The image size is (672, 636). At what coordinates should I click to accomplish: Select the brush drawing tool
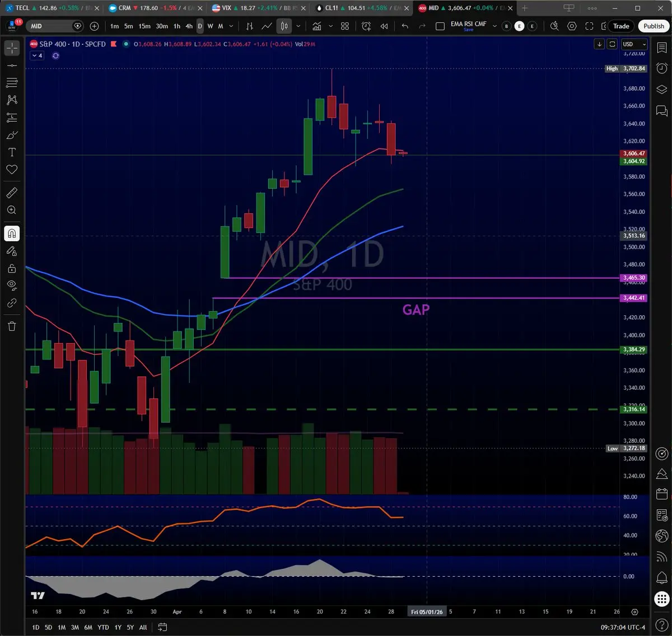pos(12,135)
